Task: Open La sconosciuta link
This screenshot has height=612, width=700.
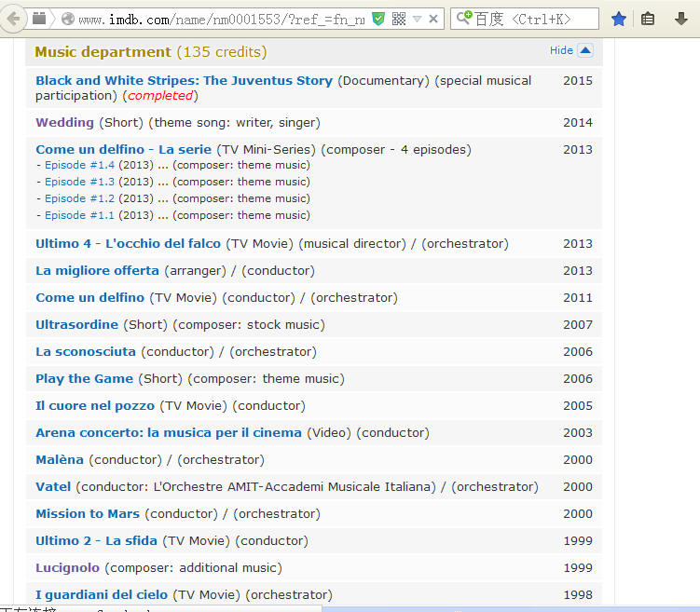Action: (86, 352)
